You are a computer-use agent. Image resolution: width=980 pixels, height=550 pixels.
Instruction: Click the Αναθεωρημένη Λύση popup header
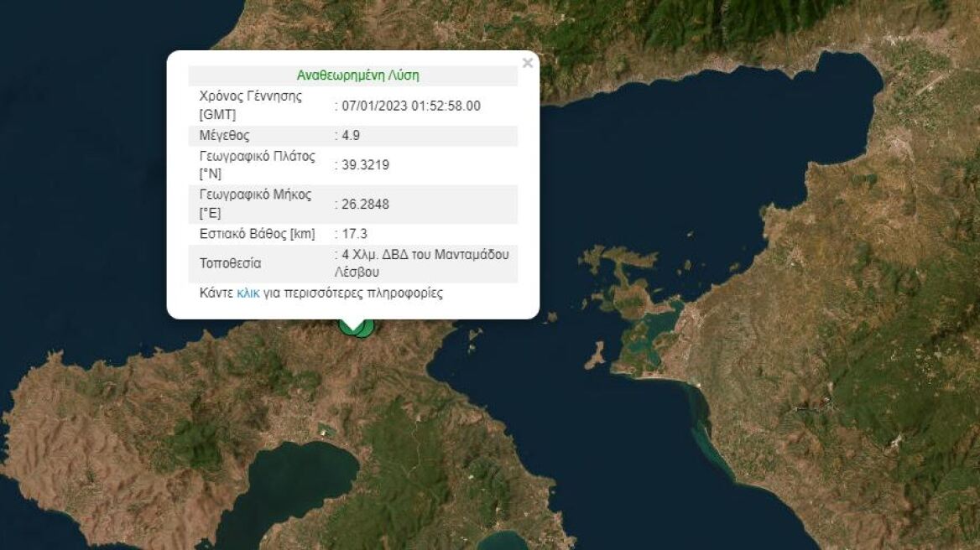tap(354, 75)
